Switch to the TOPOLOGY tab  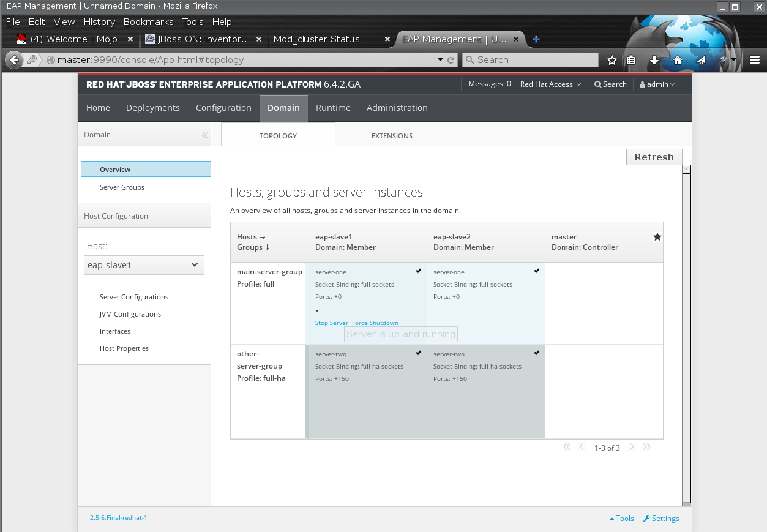tap(278, 135)
